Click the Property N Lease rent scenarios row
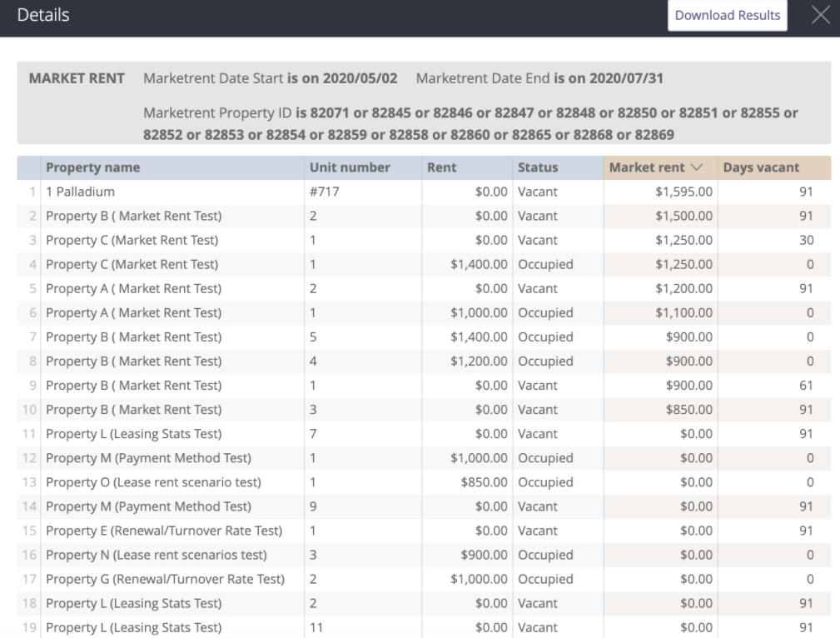840x638 pixels. pyautogui.click(x=333, y=555)
